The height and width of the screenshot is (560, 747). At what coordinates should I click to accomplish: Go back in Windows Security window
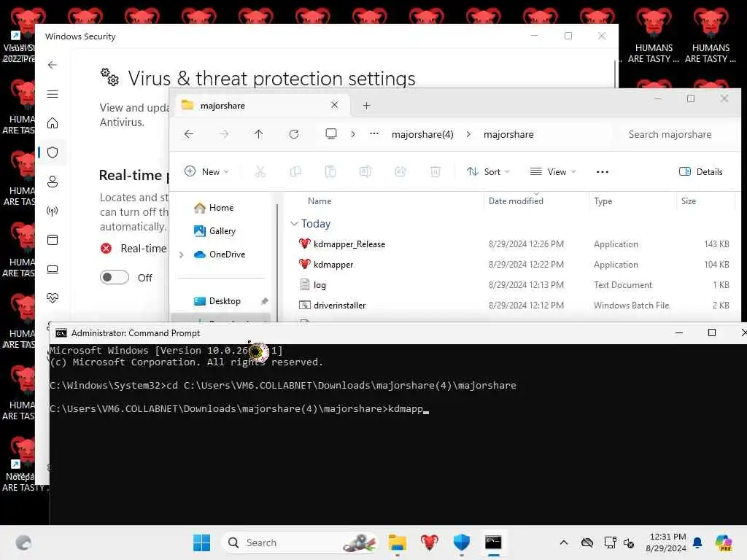53,65
